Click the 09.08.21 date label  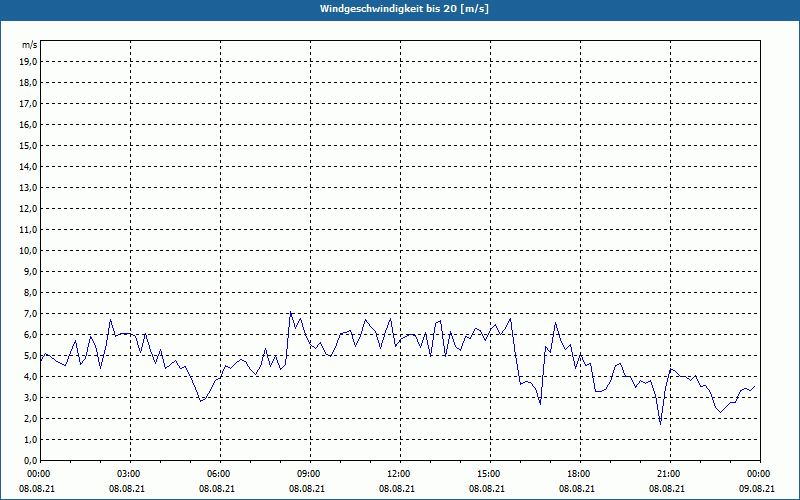(x=757, y=488)
